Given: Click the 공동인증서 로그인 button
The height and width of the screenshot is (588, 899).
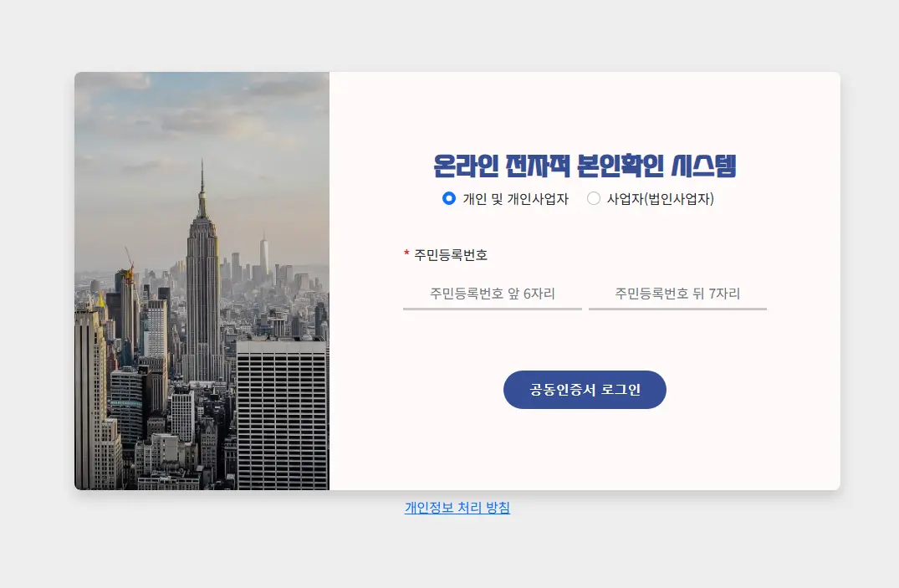Looking at the screenshot, I should pos(584,389).
